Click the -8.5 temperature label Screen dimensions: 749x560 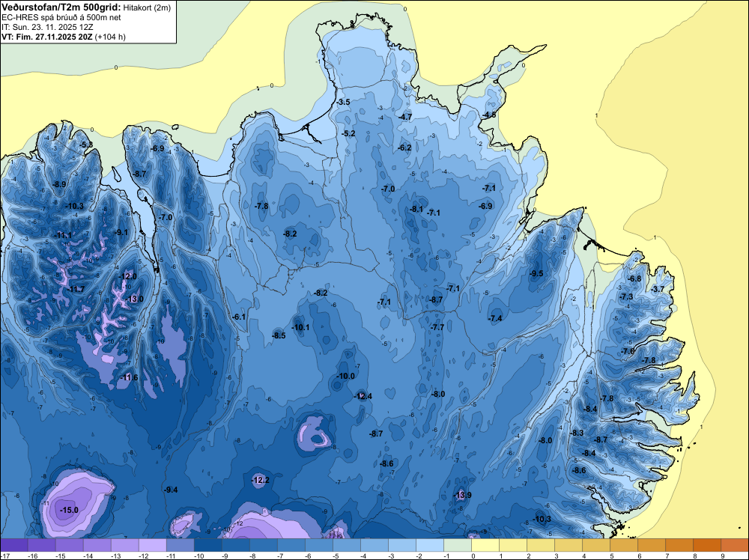pos(279,335)
